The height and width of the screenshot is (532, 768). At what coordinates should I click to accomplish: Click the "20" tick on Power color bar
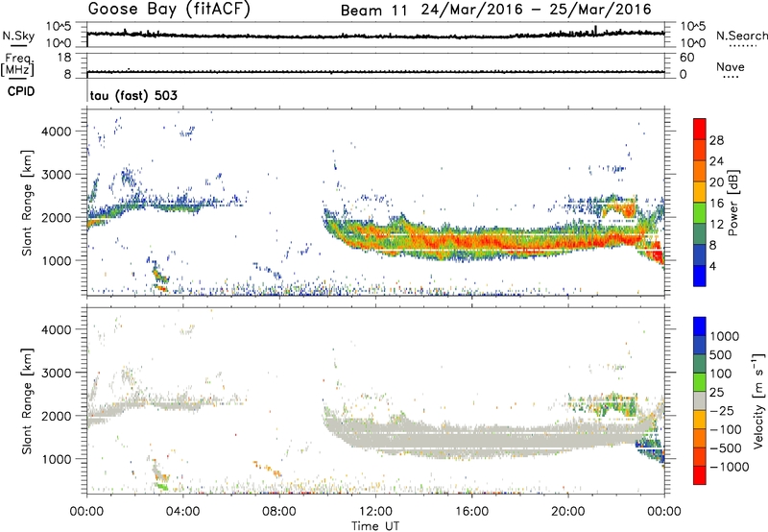(x=716, y=182)
